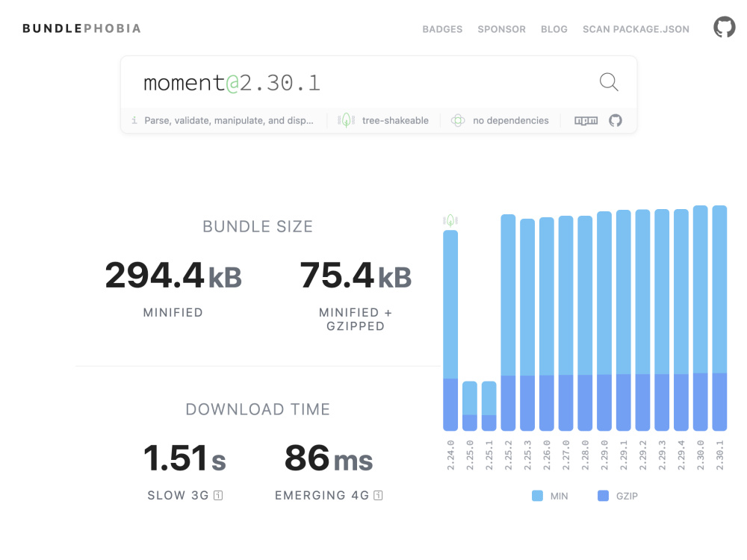Click the 'GZIP' legend text
The height and width of the screenshot is (560, 747).
pos(627,497)
